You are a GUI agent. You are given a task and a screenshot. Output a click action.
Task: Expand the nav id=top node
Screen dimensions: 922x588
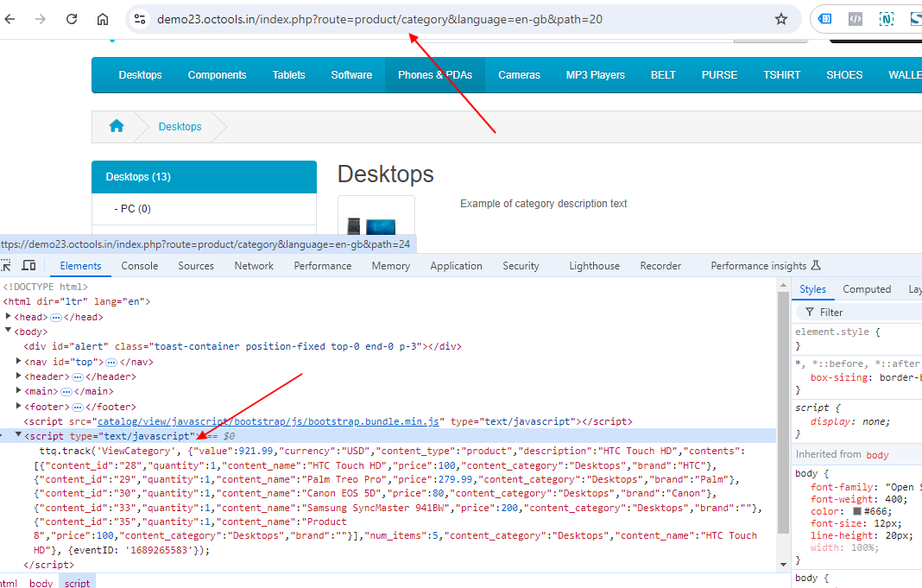coord(18,361)
